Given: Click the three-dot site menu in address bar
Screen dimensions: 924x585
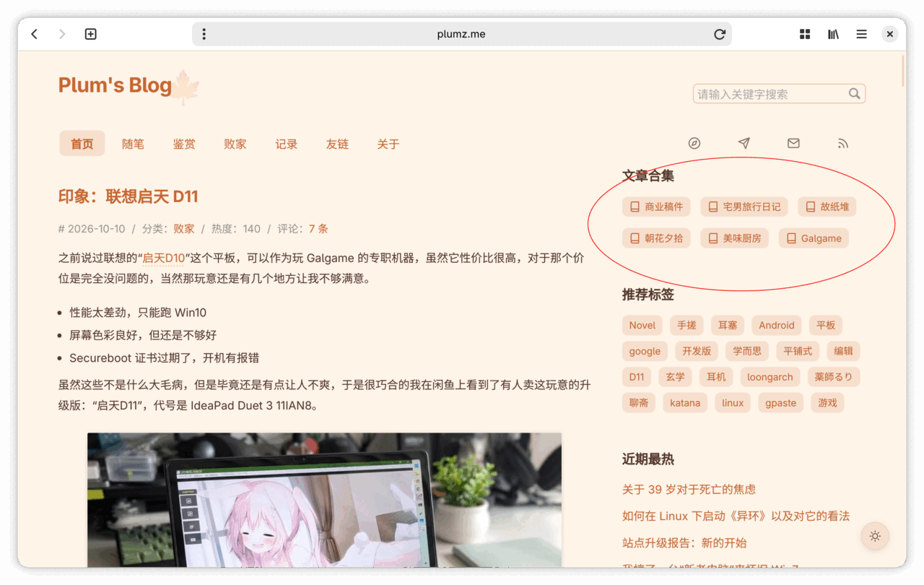Looking at the screenshot, I should pos(204,34).
